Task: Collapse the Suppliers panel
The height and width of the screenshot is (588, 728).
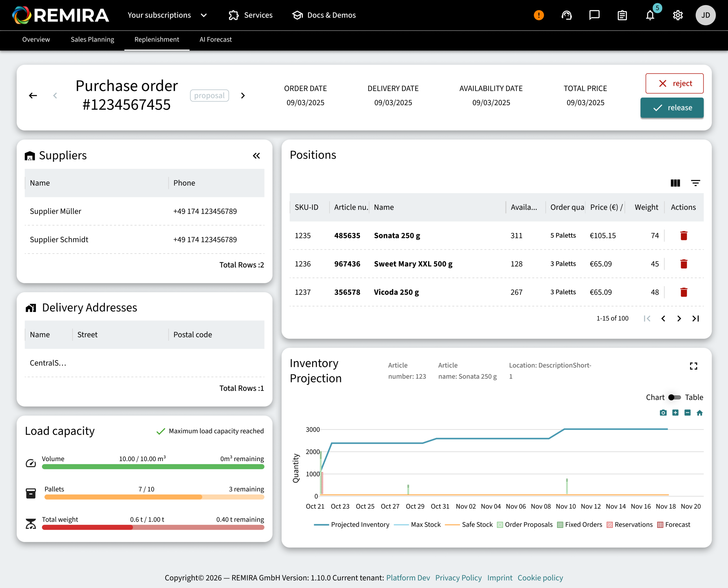Action: (x=257, y=156)
